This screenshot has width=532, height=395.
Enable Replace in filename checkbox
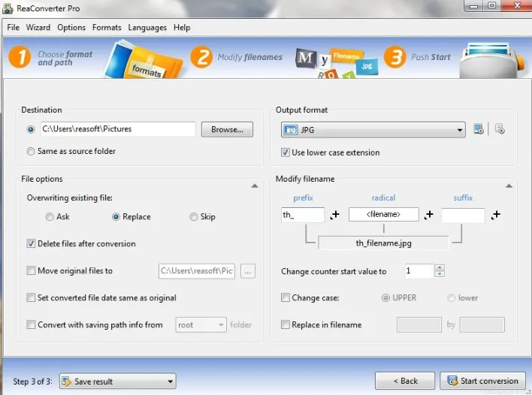tap(286, 325)
